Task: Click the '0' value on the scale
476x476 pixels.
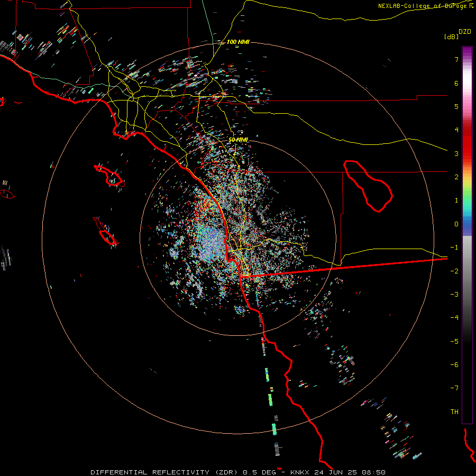Action: pos(456,224)
